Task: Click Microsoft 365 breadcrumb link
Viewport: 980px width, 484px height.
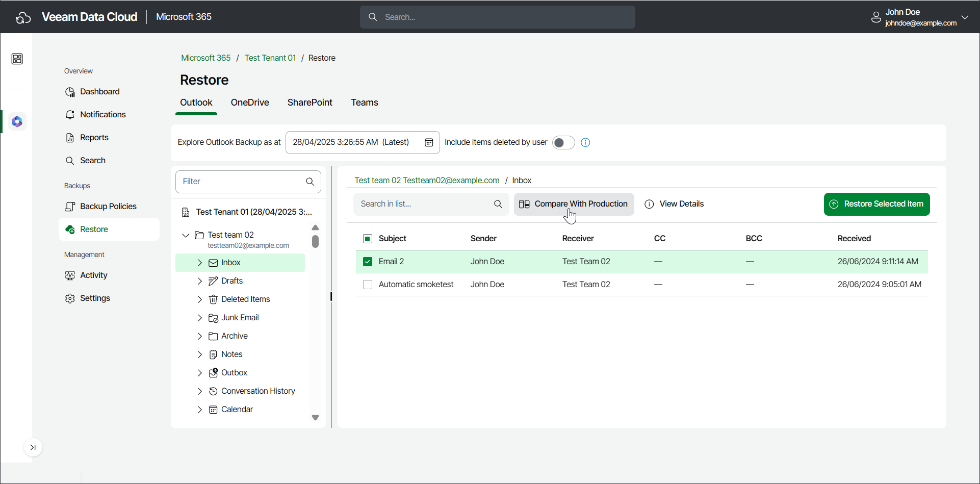Action: (x=205, y=58)
